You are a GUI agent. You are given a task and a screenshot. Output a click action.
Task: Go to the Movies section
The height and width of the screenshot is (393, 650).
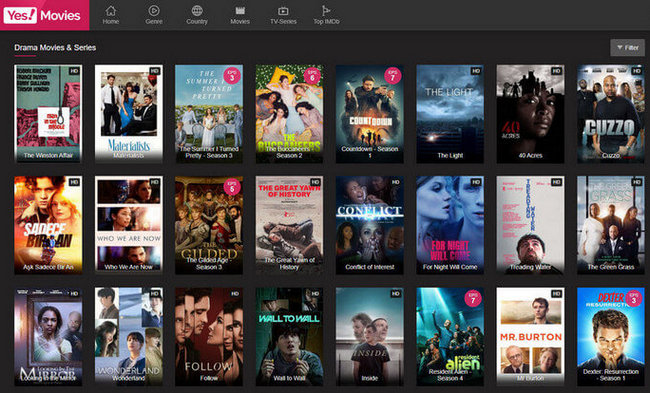tap(240, 15)
